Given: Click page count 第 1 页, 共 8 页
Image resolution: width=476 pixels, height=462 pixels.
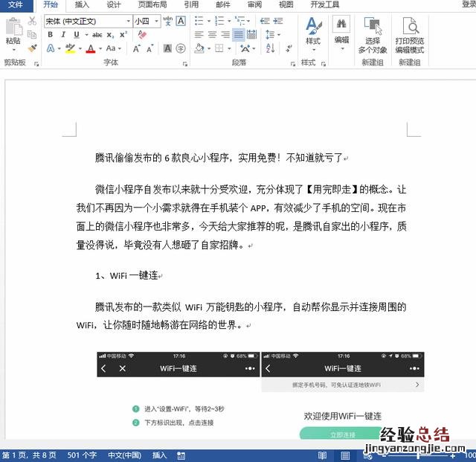Looking at the screenshot, I should click(x=29, y=455).
